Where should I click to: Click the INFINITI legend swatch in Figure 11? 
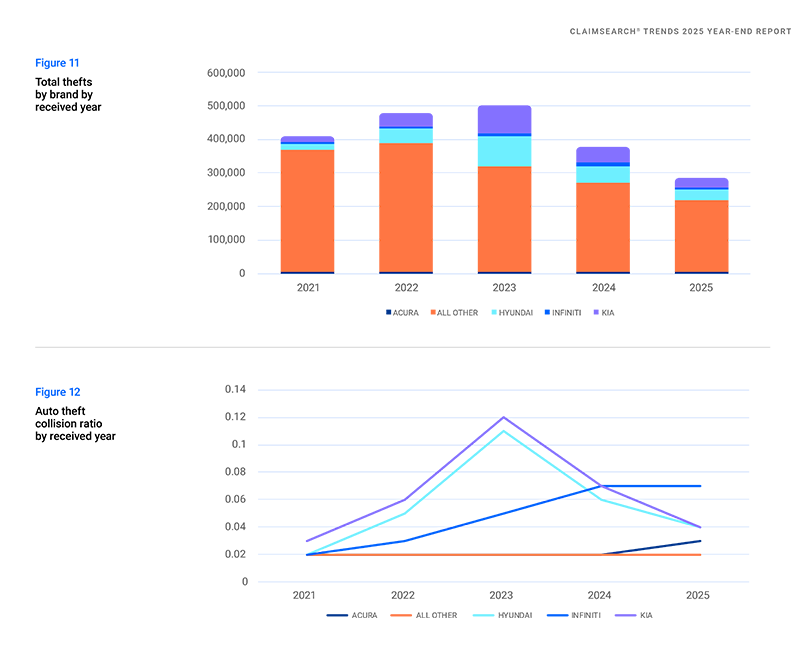click(547, 312)
